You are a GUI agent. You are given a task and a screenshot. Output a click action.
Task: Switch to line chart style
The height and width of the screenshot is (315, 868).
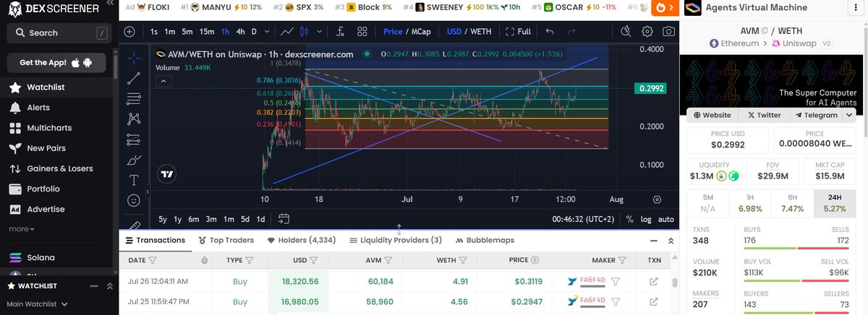[x=288, y=32]
